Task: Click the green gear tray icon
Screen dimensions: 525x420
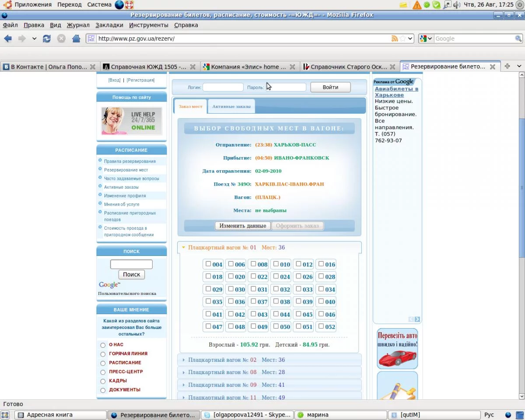Action: coord(427,5)
